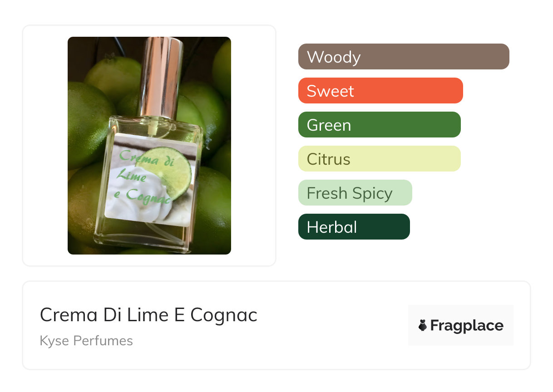
Task: Select the dark green Herbal accord bar
Action: click(x=354, y=227)
